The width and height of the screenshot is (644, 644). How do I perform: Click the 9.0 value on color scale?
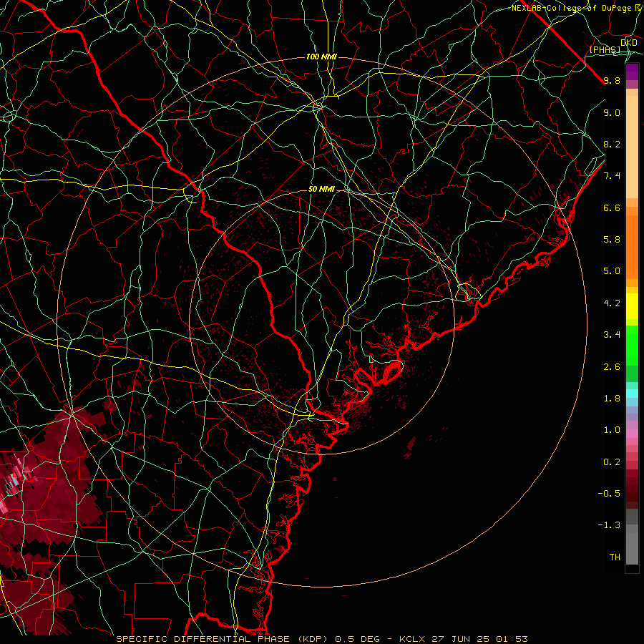coord(612,112)
